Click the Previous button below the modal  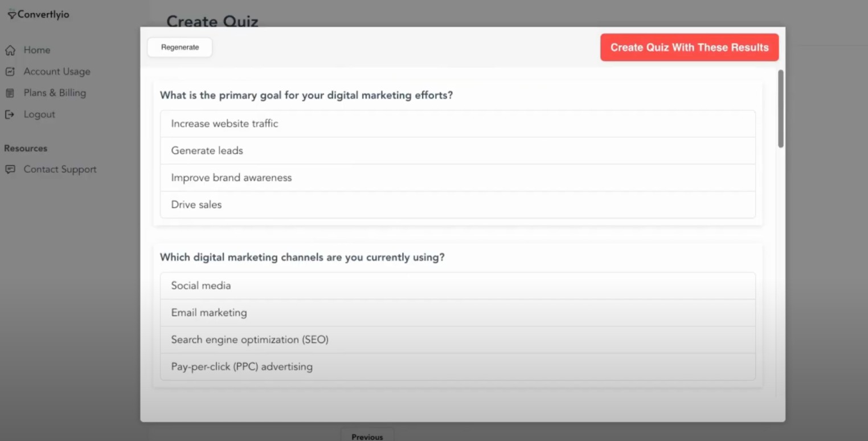click(367, 435)
